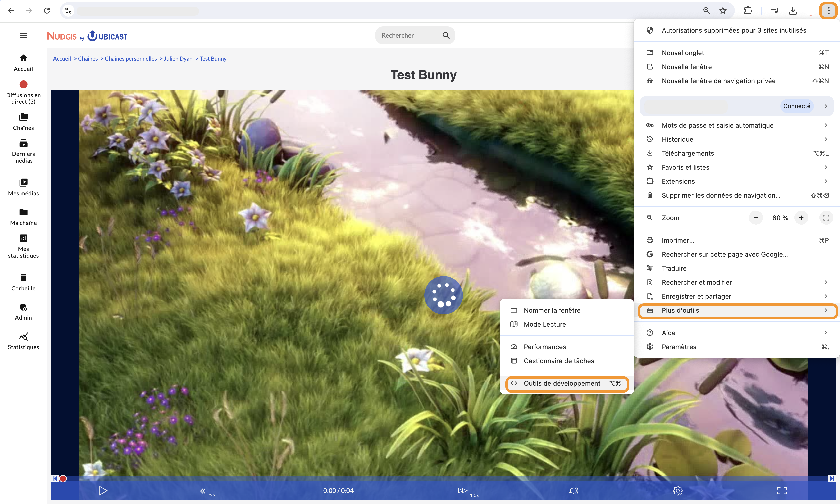Screen dimensions: 840x504
Task: Open Corbeille in the sidebar
Action: pyautogui.click(x=23, y=283)
